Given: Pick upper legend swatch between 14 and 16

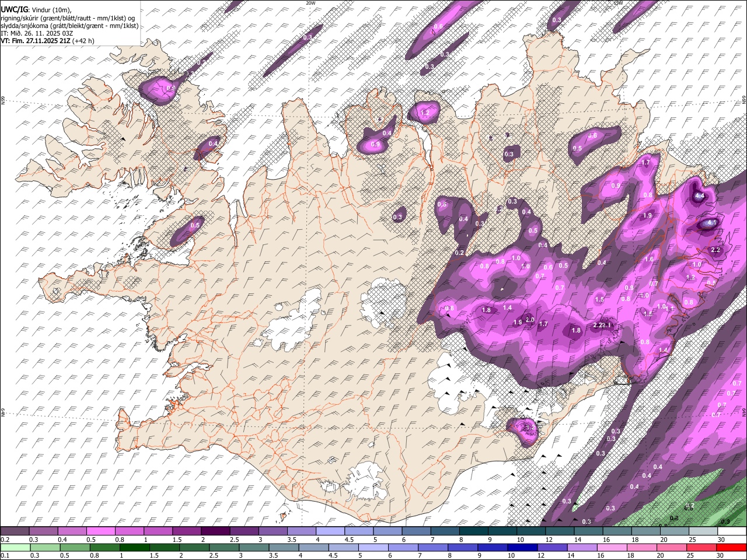Looking at the screenshot, I should pyautogui.click(x=589, y=531).
